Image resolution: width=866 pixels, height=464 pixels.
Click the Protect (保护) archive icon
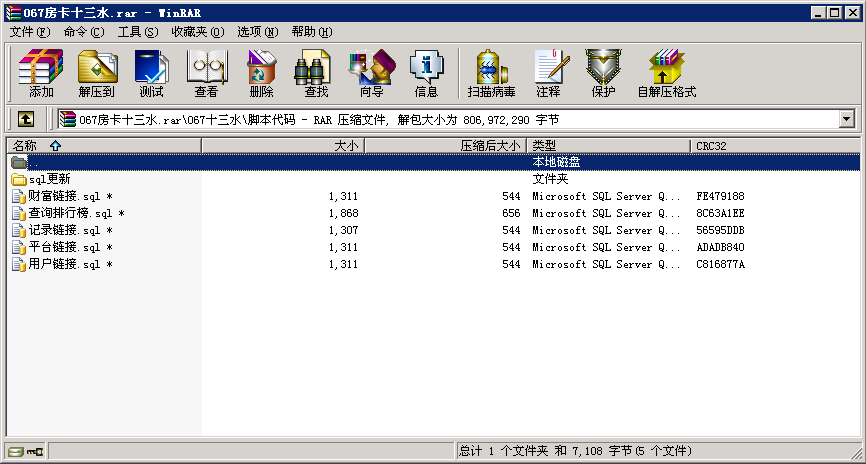point(603,73)
